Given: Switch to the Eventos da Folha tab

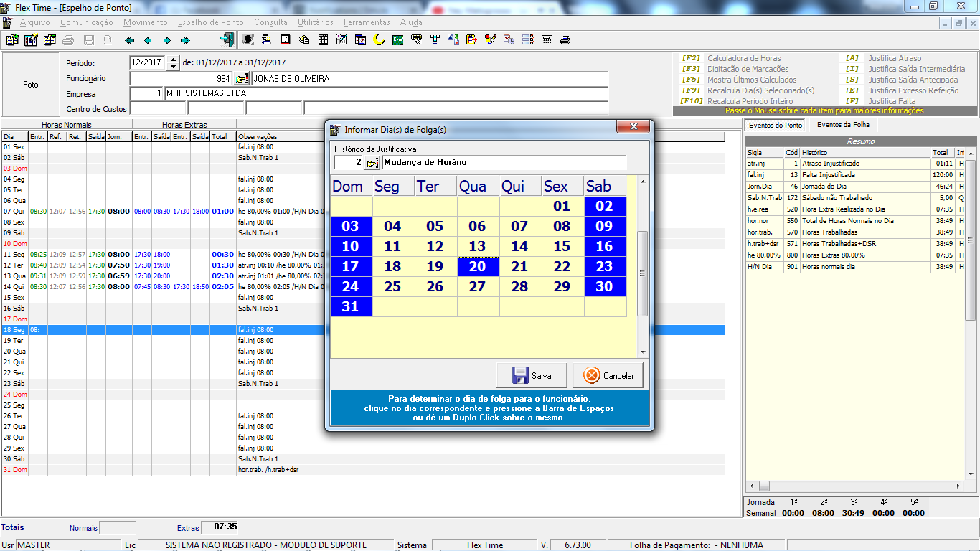Looking at the screenshot, I should [x=843, y=125].
